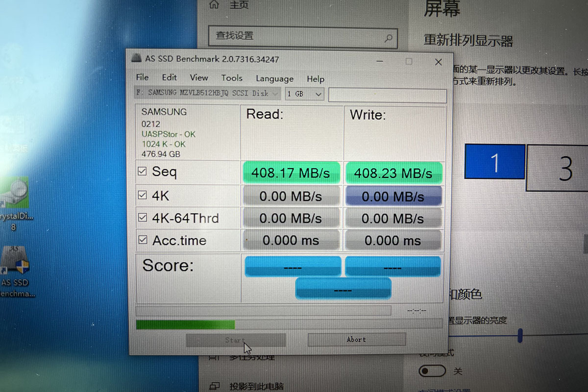Click the 1024 K - OK alignment text
The height and width of the screenshot is (392, 588).
pos(164,144)
